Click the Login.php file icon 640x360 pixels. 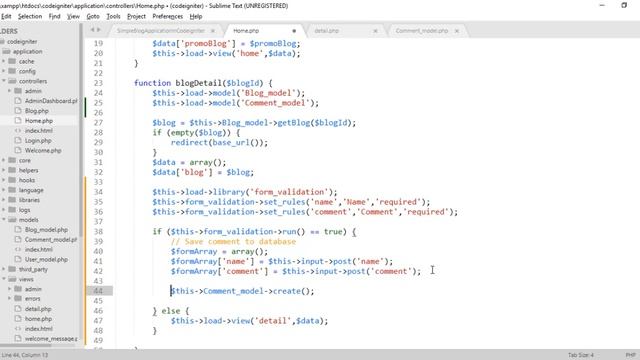(x=18, y=140)
